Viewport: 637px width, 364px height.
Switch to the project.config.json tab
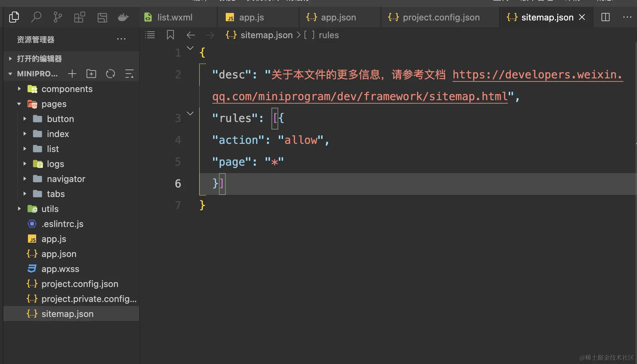tap(440, 17)
